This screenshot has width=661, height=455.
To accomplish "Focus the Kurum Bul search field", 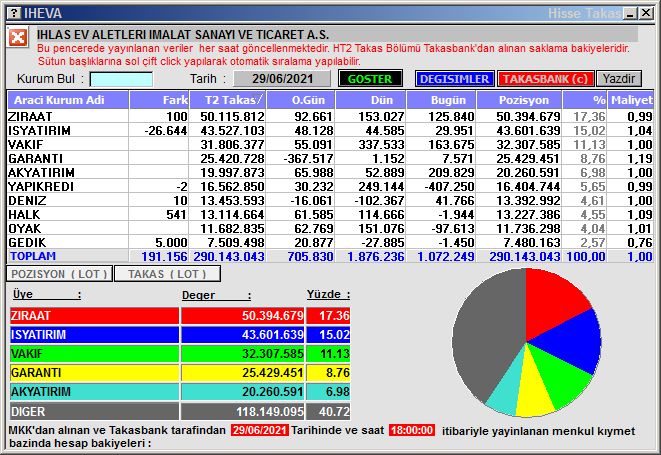I will click(121, 79).
